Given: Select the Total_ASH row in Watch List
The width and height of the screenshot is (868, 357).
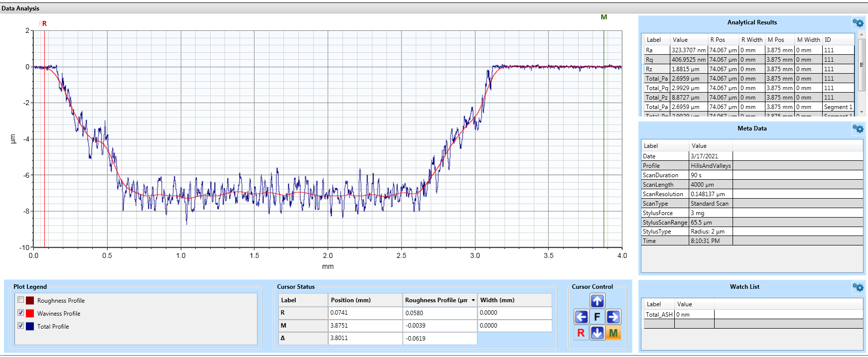Looking at the screenshot, I should click(x=659, y=315).
